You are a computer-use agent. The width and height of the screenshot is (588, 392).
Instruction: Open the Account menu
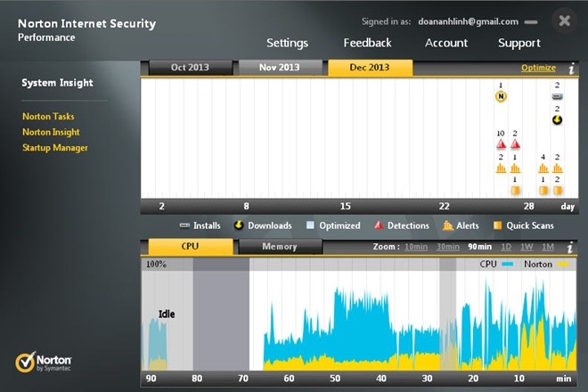[x=446, y=43]
